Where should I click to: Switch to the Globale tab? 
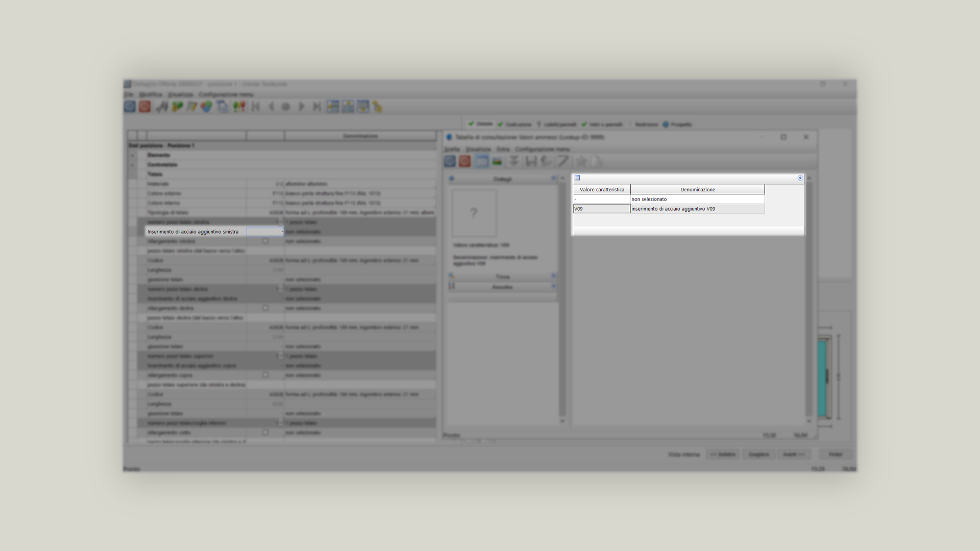pyautogui.click(x=480, y=124)
